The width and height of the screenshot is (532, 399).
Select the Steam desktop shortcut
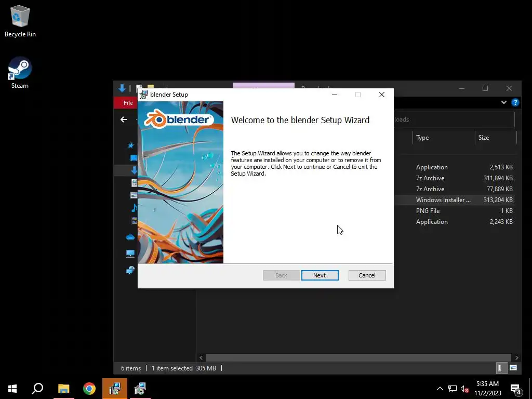[x=20, y=73]
